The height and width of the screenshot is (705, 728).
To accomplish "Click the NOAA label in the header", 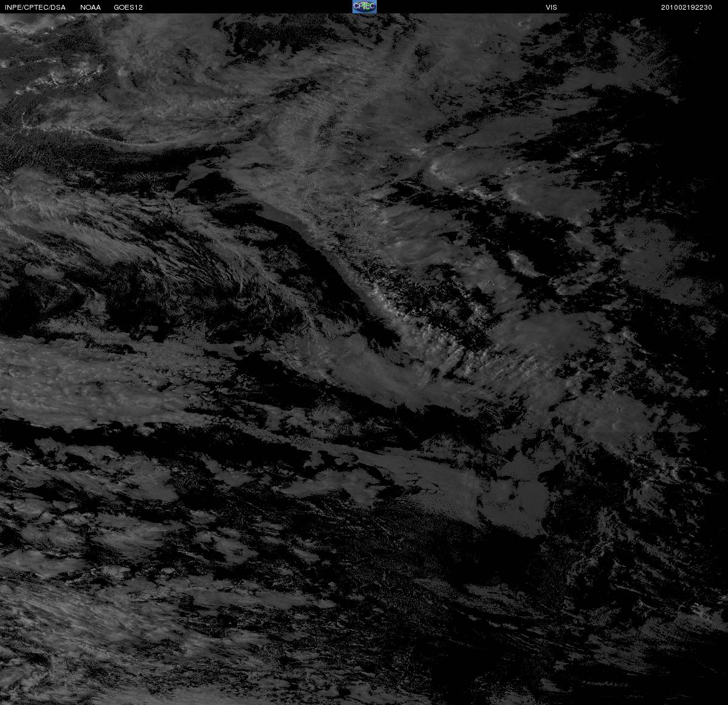I will click(x=91, y=7).
